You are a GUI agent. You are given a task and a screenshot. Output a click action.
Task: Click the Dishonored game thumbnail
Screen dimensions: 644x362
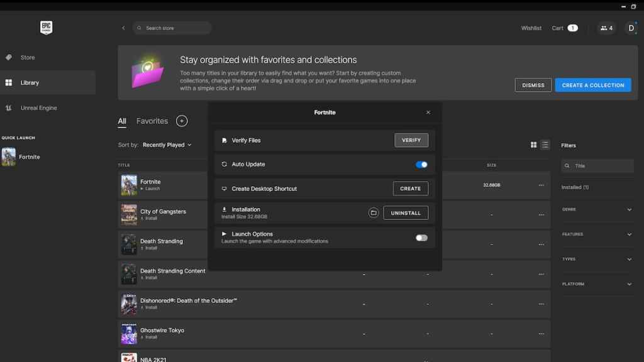(129, 304)
